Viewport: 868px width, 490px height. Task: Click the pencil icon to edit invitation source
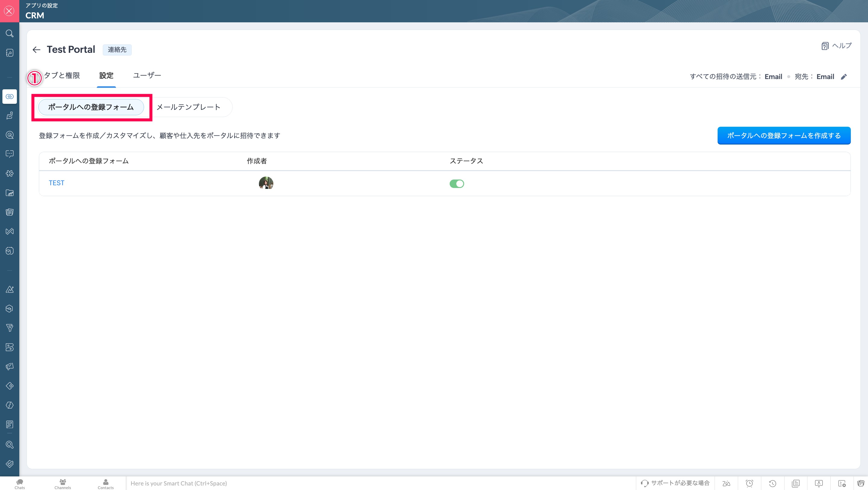[844, 77]
